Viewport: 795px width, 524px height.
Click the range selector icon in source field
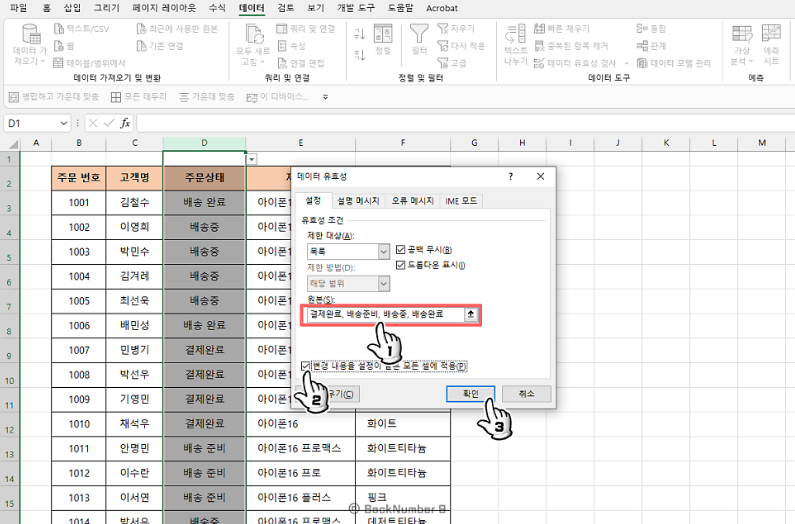[471, 314]
